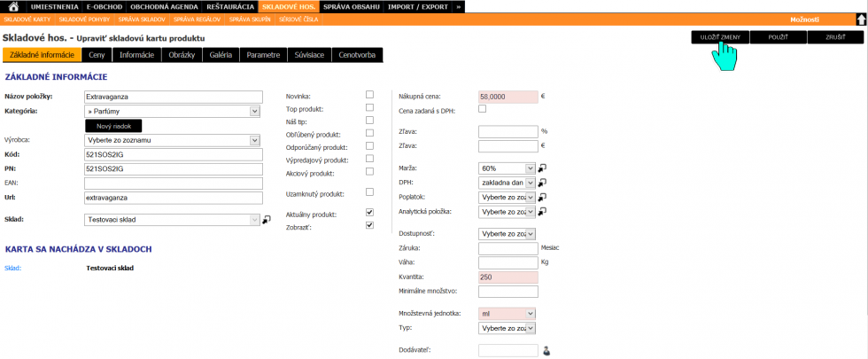Switch to the Ceny tab
This screenshot has height=359, width=868.
(x=97, y=55)
